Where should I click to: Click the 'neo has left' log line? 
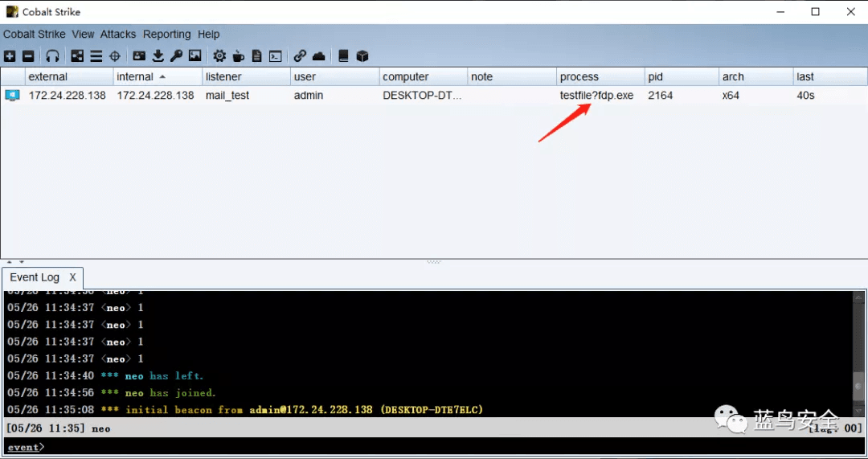tap(105, 375)
